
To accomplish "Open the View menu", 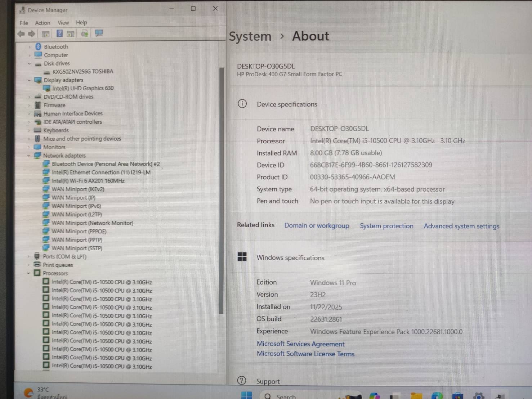I will pos(63,23).
